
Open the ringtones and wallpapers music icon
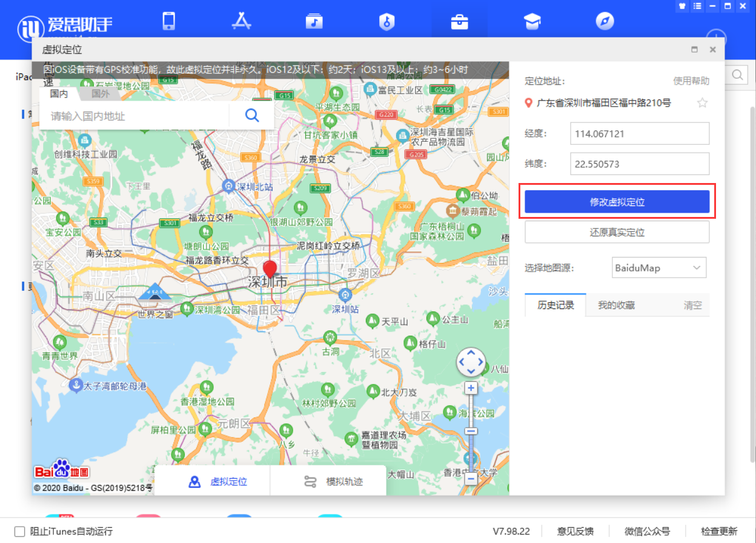pos(314,22)
